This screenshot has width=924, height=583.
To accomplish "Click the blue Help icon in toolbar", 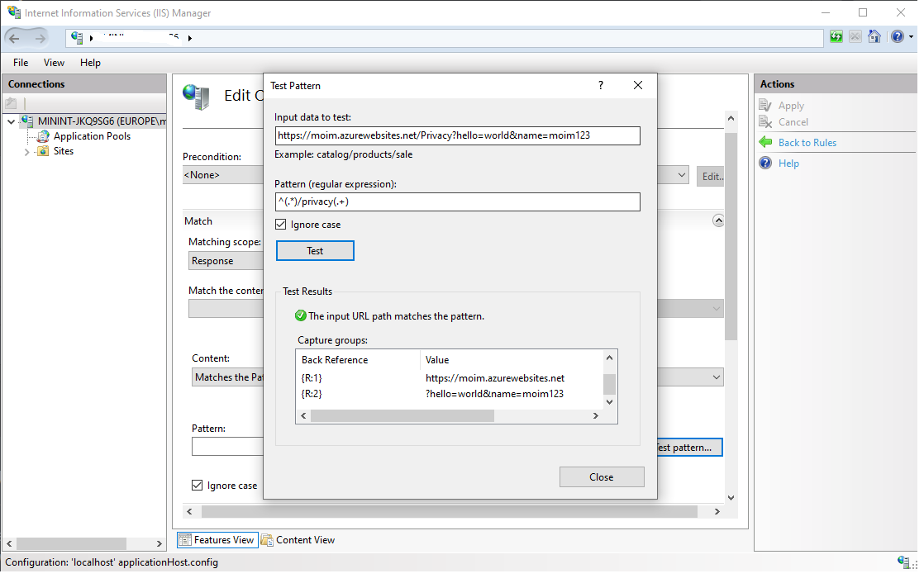I will pyautogui.click(x=897, y=36).
